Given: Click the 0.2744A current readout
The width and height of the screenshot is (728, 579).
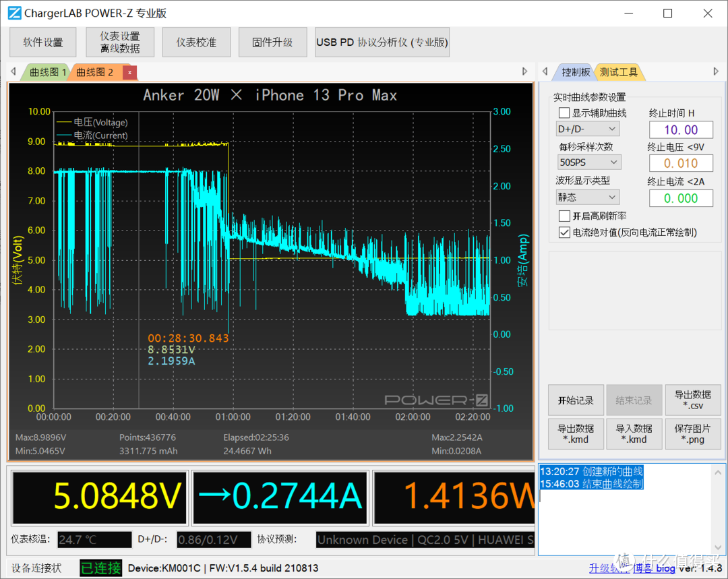Looking at the screenshot, I should [280, 497].
